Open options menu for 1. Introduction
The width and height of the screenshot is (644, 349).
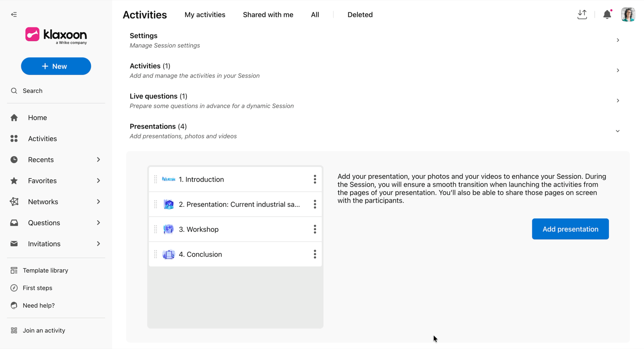(315, 179)
